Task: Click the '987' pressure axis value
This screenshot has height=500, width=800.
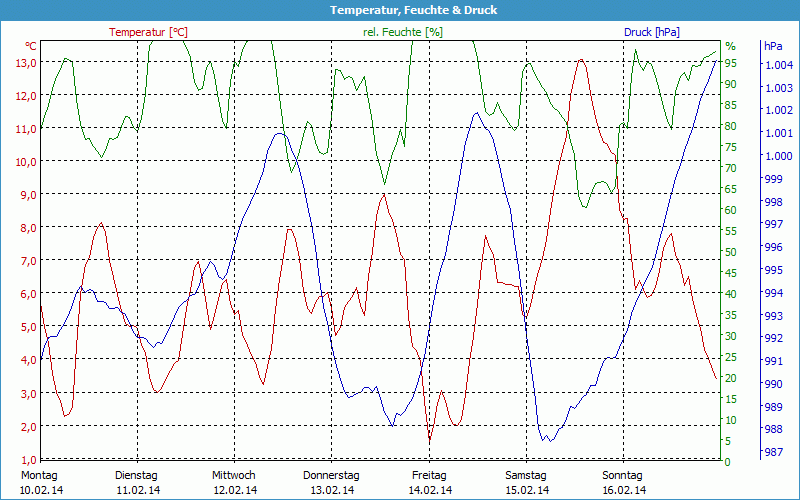Action: click(x=772, y=452)
